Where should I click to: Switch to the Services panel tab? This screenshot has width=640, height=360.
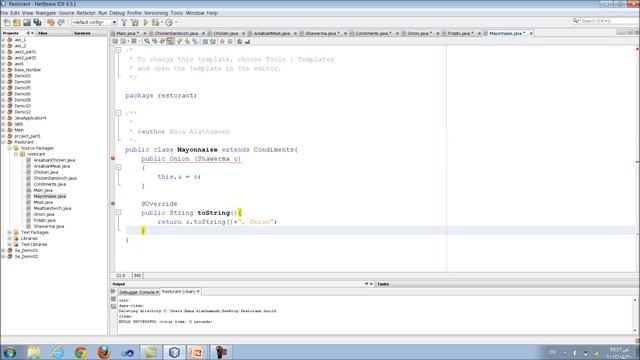pyautogui.click(x=82, y=33)
